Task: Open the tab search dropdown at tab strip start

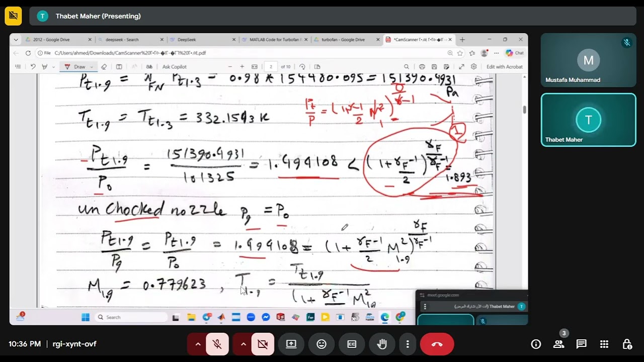Action: coord(16,40)
